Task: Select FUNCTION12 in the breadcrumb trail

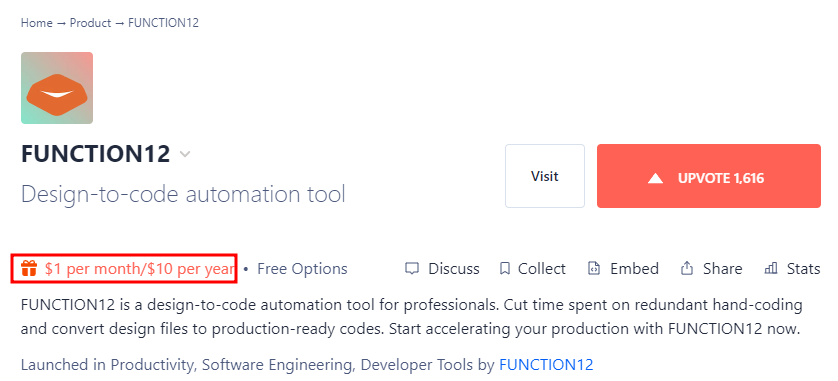Action: point(164,23)
